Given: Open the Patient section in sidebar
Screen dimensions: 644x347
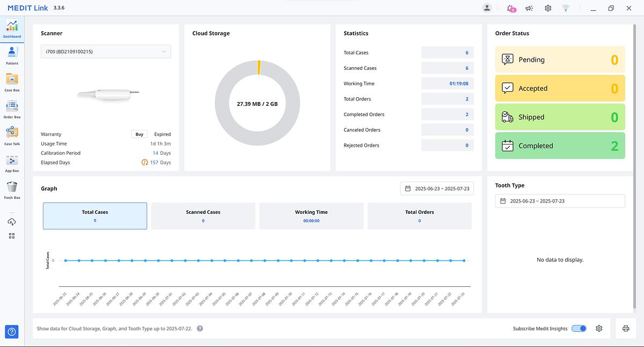Looking at the screenshot, I should coord(12,55).
